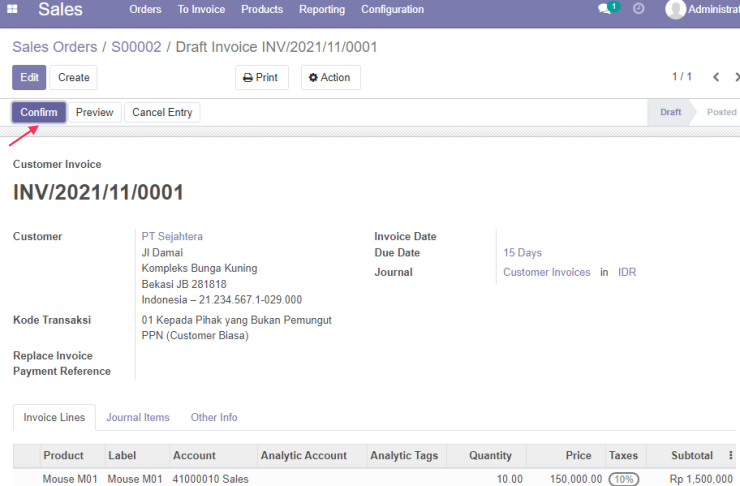
Task: Click the quantity 10.00 cell
Action: coord(510,479)
